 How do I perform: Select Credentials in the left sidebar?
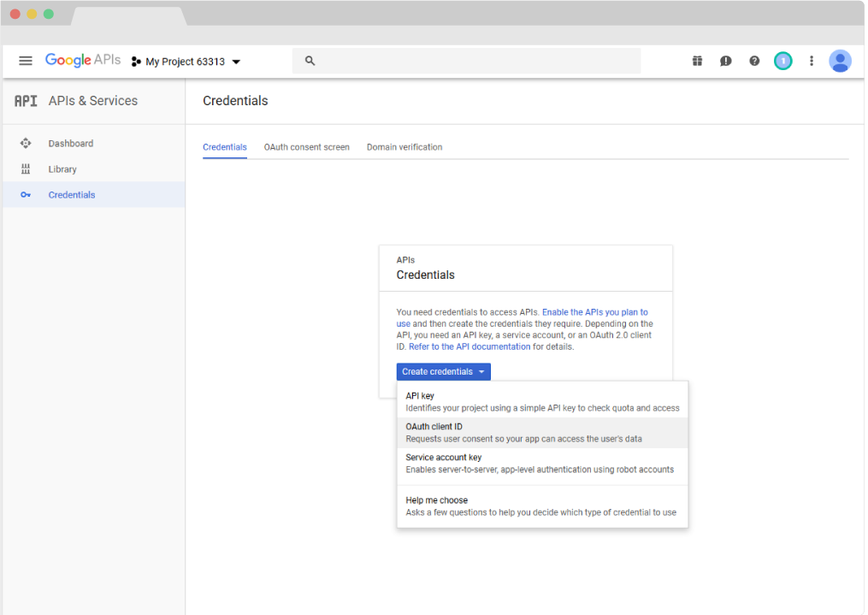[x=72, y=195]
